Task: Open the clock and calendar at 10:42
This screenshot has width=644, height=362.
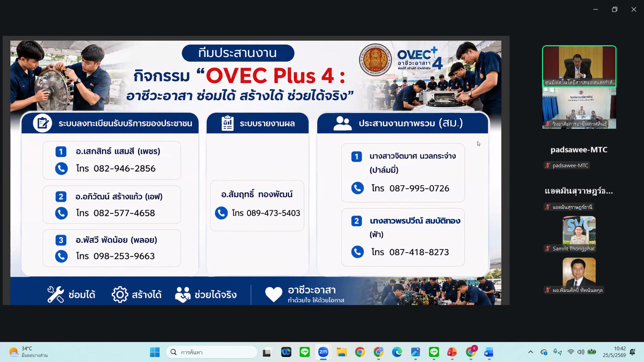Action: click(614, 352)
